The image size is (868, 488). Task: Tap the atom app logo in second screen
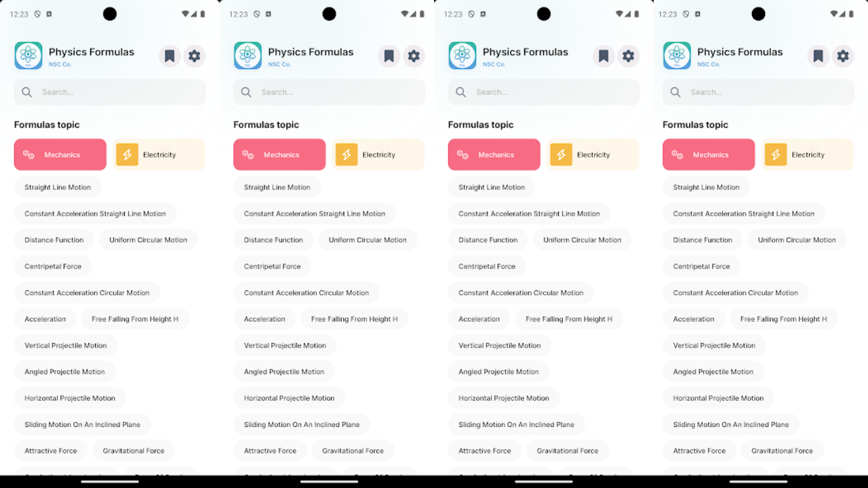[248, 56]
